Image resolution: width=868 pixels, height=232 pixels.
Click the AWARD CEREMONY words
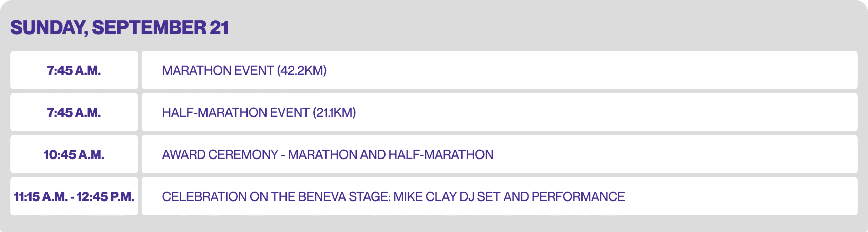pos(220,154)
